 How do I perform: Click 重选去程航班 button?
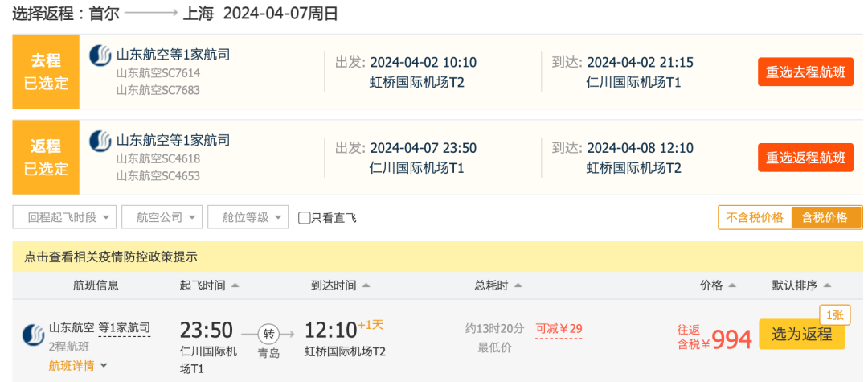pyautogui.click(x=805, y=72)
